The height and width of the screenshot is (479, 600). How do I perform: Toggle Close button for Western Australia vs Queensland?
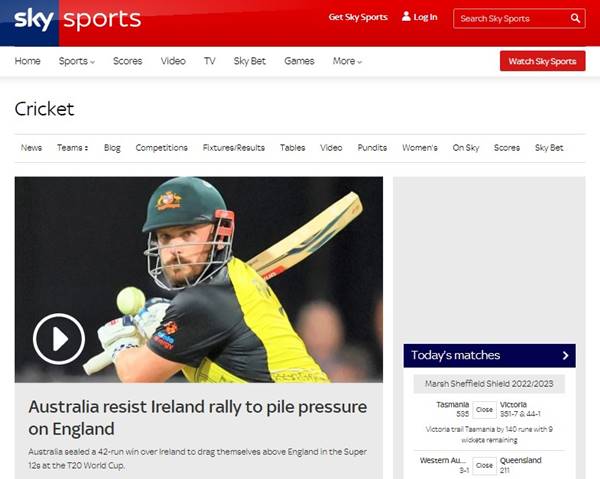484,466
